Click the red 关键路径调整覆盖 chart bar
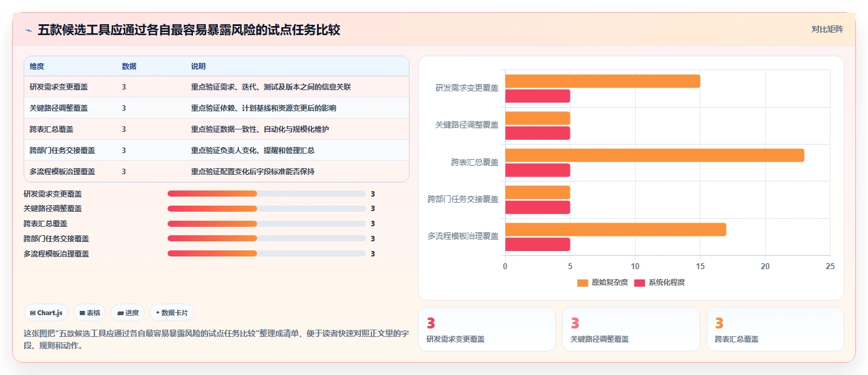The width and height of the screenshot is (868, 375). click(x=538, y=133)
